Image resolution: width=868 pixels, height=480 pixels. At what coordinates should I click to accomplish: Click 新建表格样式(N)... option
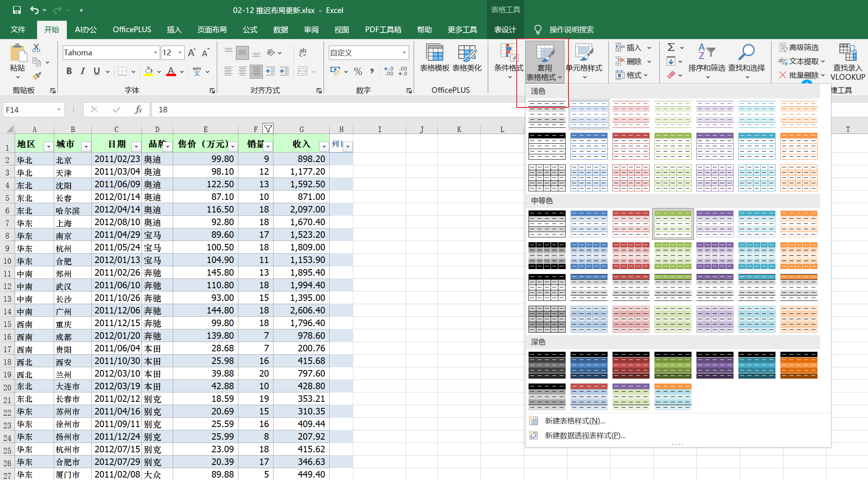pyautogui.click(x=575, y=421)
